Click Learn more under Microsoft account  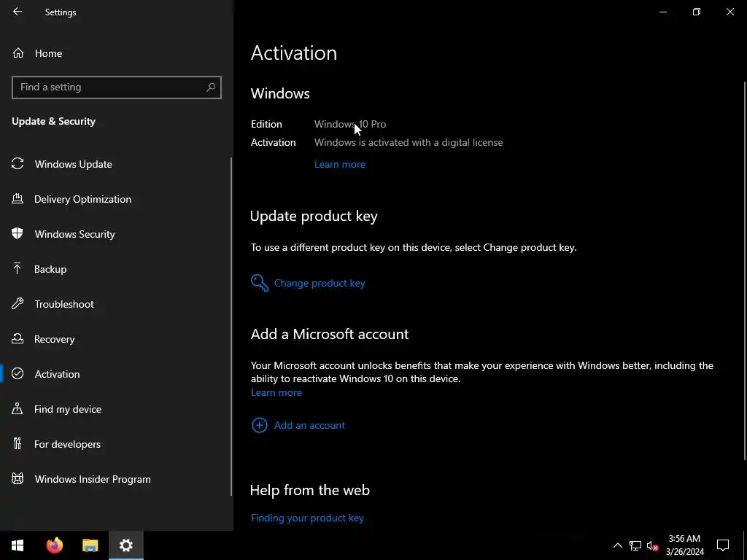(x=276, y=392)
